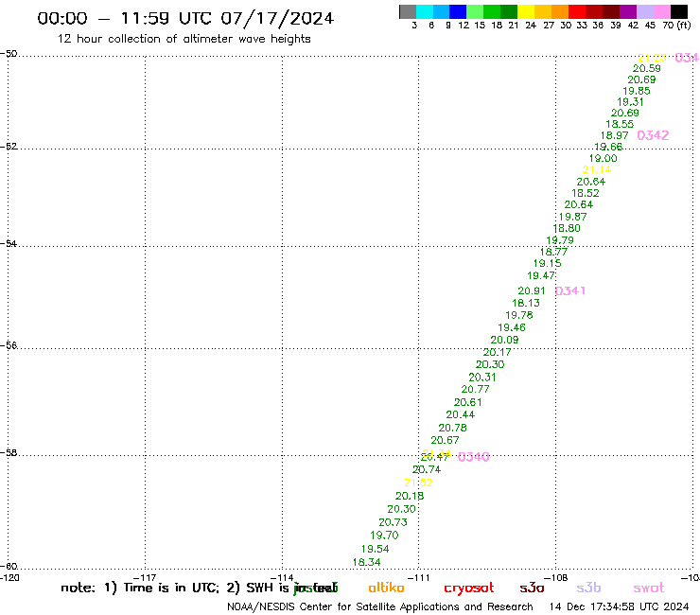Viewport: 700px width, 615px height.
Task: Select the orange swatch in the color scale
Action: [x=560, y=11]
